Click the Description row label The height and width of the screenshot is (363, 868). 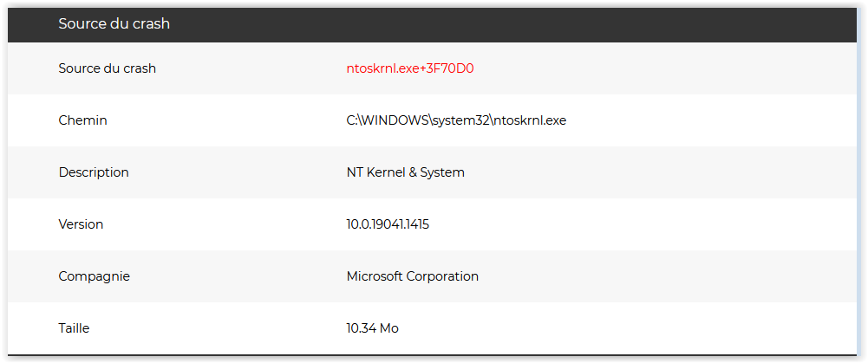tap(94, 172)
